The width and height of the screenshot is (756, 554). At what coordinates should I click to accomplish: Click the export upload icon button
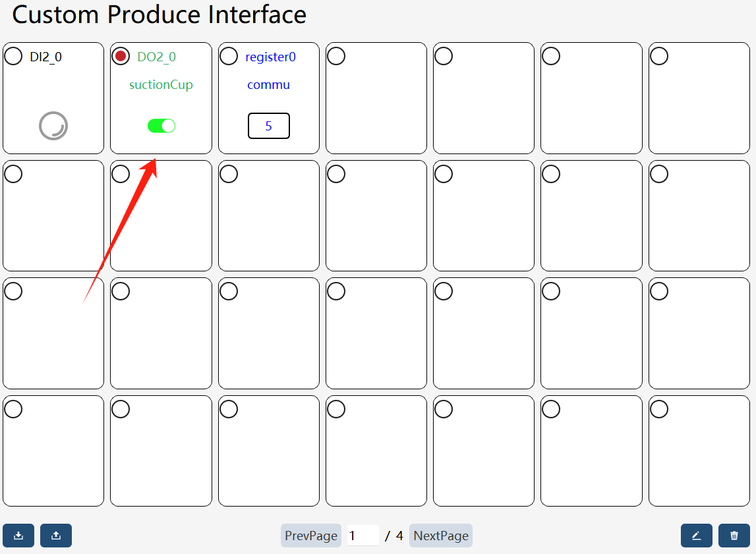(56, 535)
